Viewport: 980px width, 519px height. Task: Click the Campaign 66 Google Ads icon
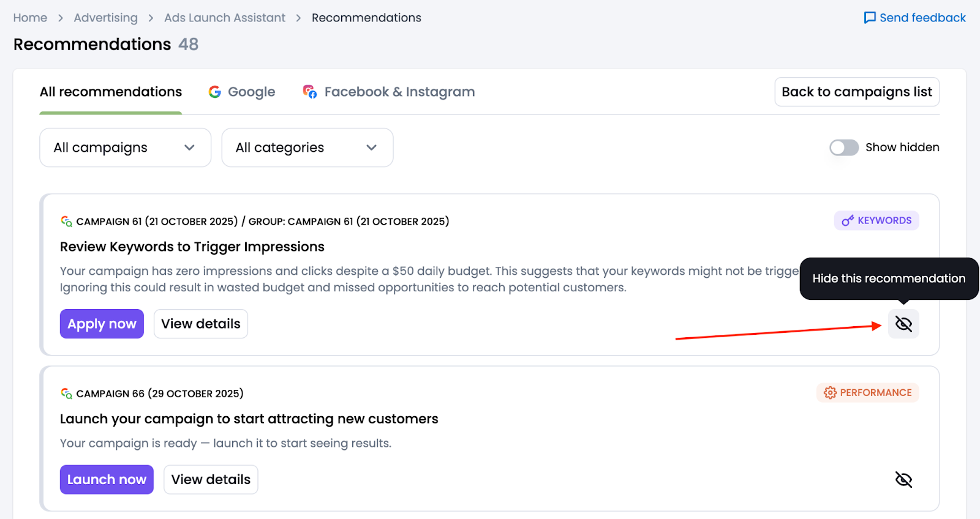click(x=66, y=394)
